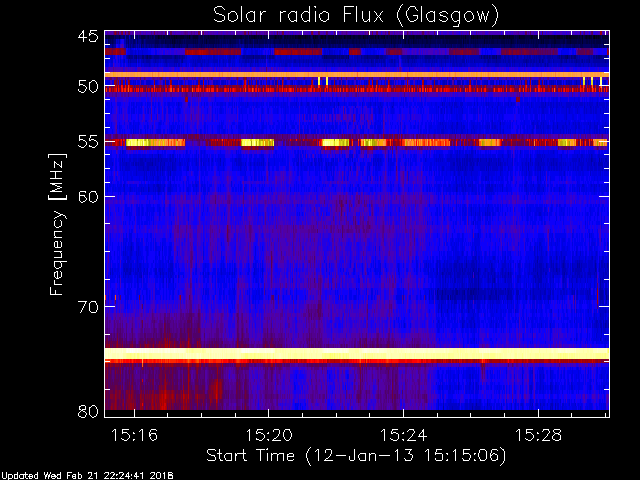
Task: Click the 'Start Time (12-Jan-13 15:15:06)' axis label
Action: pos(356,456)
